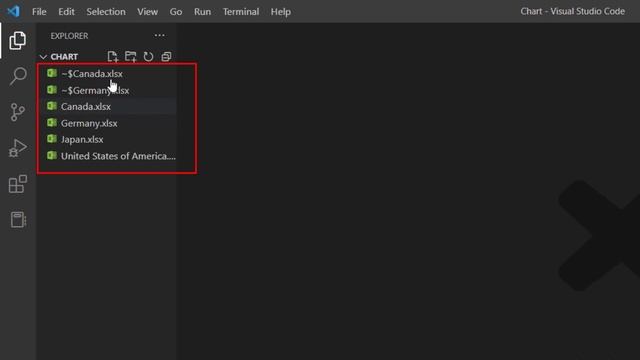This screenshot has width=640, height=360.
Task: Collapse the CHART folder chevron
Action: (x=43, y=57)
